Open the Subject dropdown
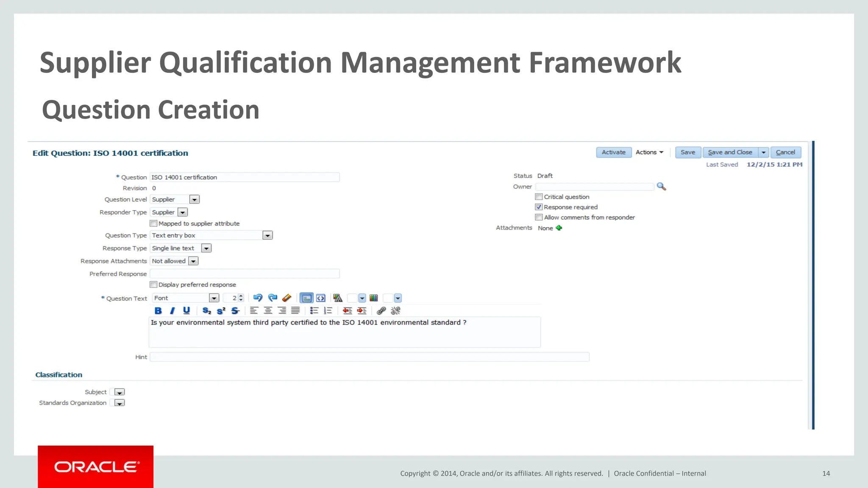Viewport: 868px width, 488px height. point(120,392)
